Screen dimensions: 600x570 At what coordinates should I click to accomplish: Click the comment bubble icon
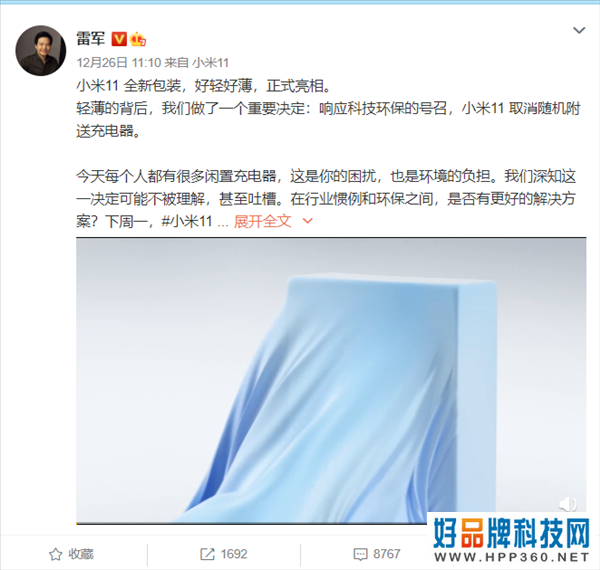[360, 554]
